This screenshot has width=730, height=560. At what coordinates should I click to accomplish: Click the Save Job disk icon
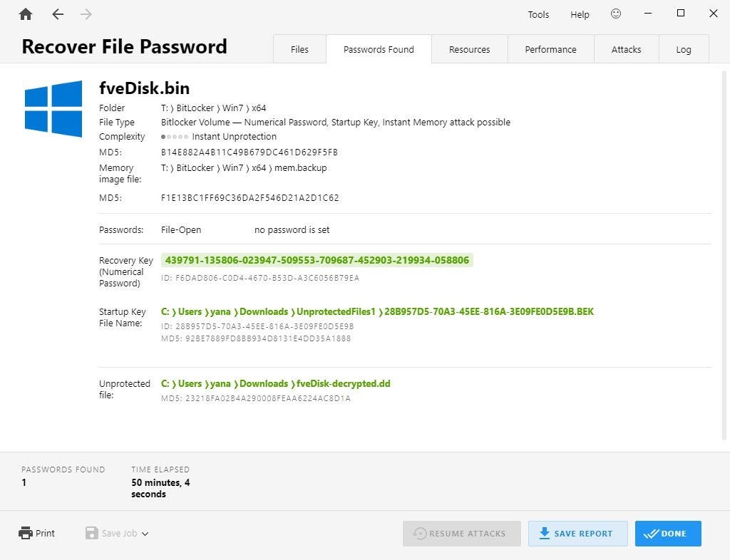coord(92,533)
